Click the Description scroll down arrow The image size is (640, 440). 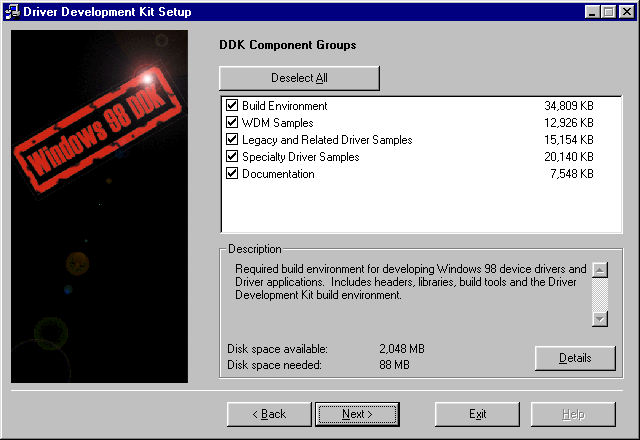pos(600,319)
